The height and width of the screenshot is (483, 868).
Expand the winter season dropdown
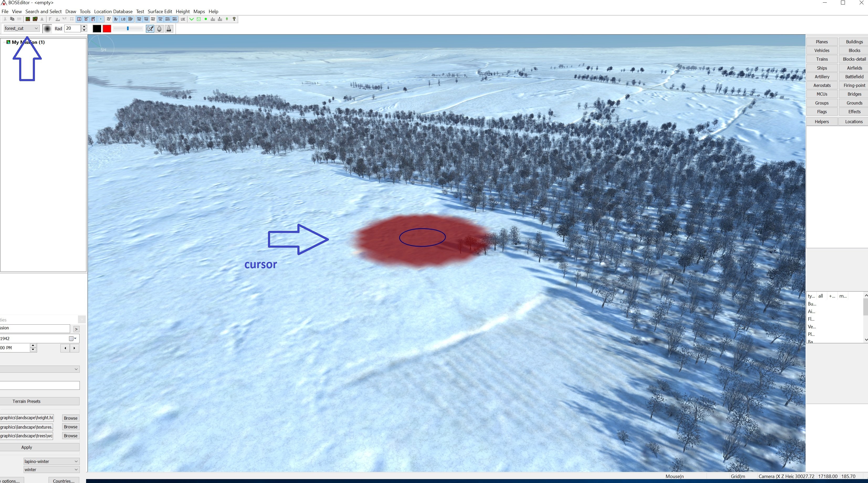51,470
